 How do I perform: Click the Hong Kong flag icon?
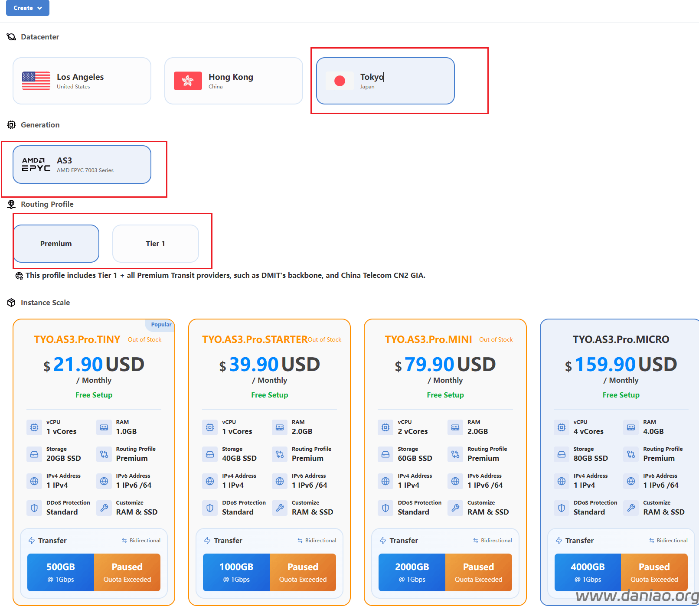pos(188,81)
